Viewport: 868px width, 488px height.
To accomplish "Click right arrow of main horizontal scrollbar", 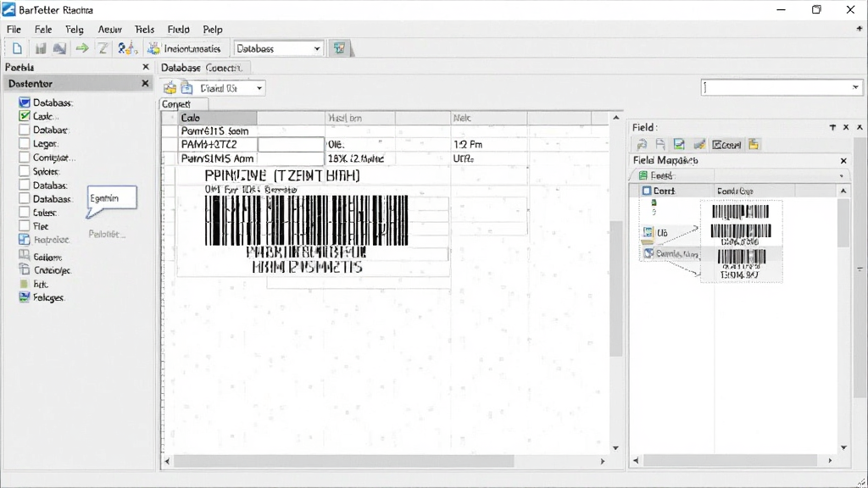I will coord(603,461).
